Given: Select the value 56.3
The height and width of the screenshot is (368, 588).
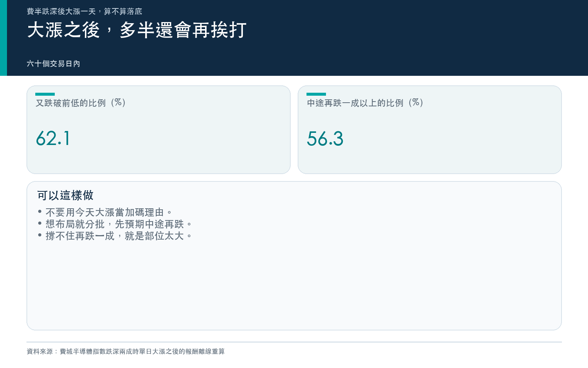Looking at the screenshot, I should (x=325, y=139).
